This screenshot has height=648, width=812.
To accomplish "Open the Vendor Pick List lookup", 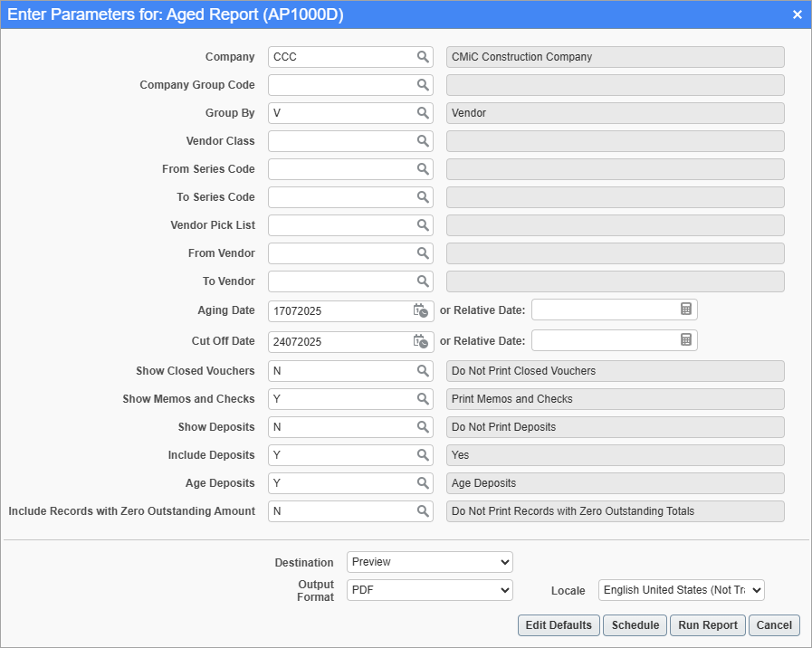I will 423,224.
